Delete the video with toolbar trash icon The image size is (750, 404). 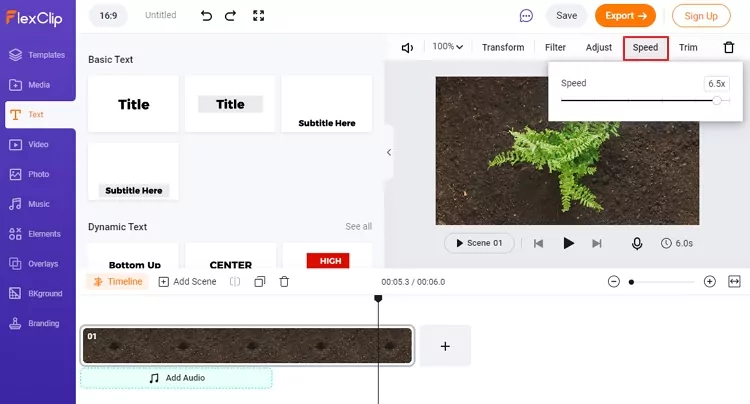tap(728, 47)
